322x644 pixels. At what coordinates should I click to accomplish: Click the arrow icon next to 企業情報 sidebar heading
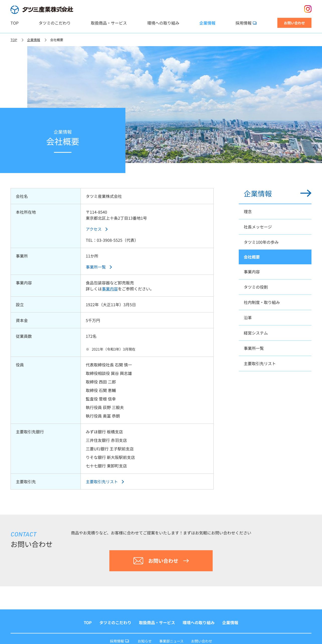tap(306, 193)
